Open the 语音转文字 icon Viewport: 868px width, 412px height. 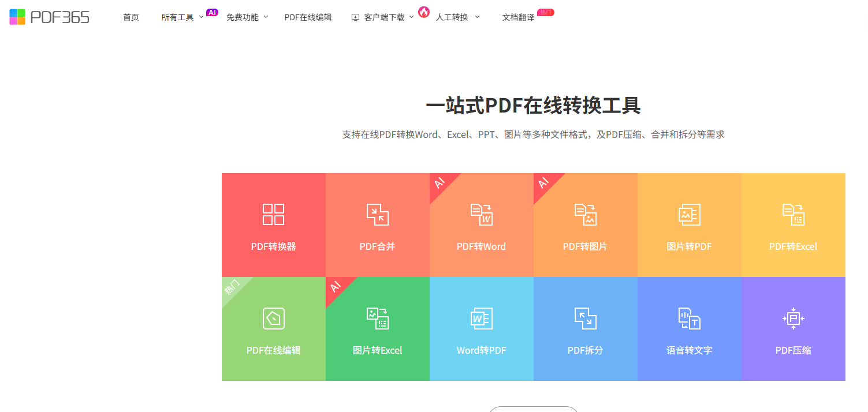[x=689, y=318]
